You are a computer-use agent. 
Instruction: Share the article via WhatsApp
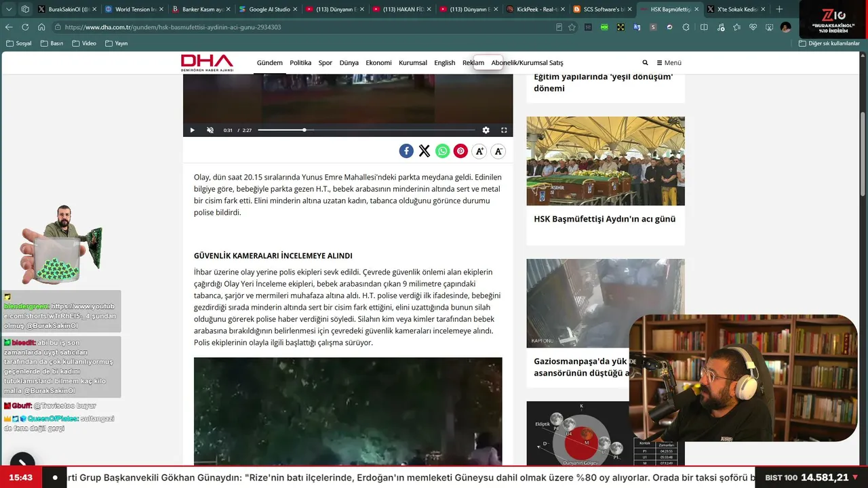pos(443,151)
